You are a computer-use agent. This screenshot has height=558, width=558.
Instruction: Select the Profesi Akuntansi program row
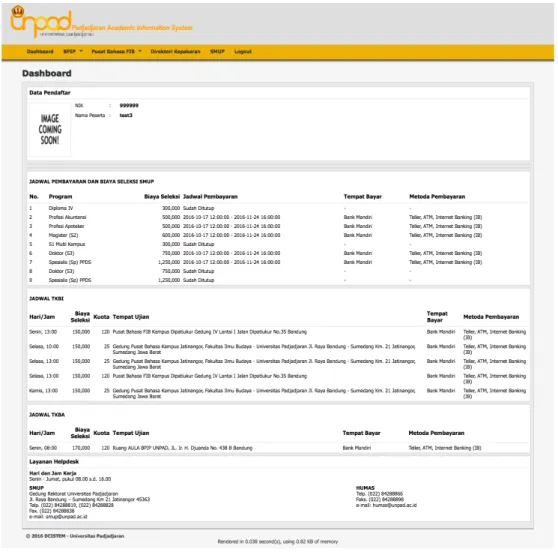click(x=278, y=217)
